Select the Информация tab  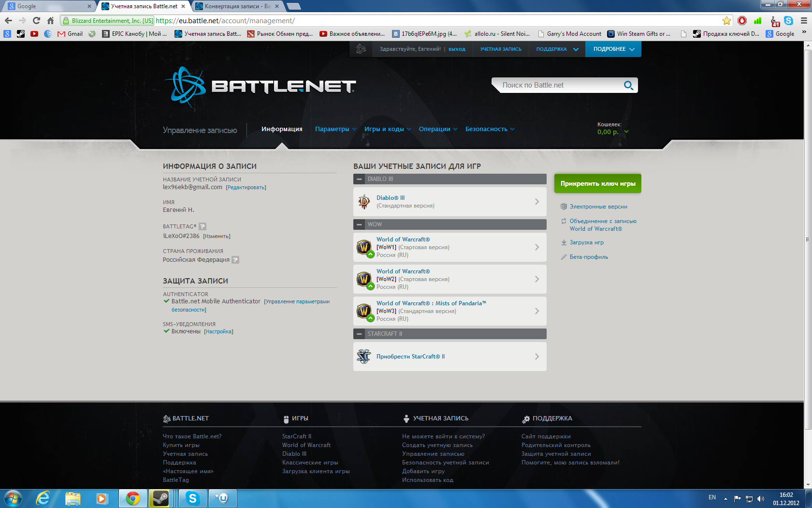[282, 129]
